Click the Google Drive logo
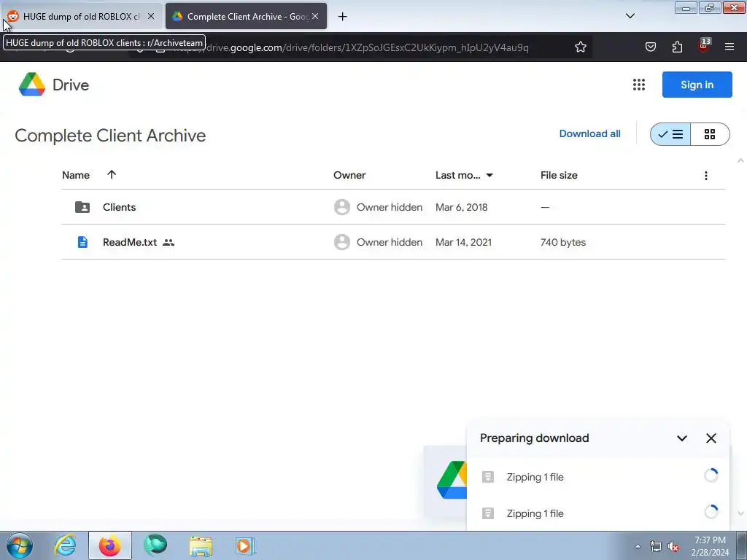The height and width of the screenshot is (560, 747). point(32,85)
